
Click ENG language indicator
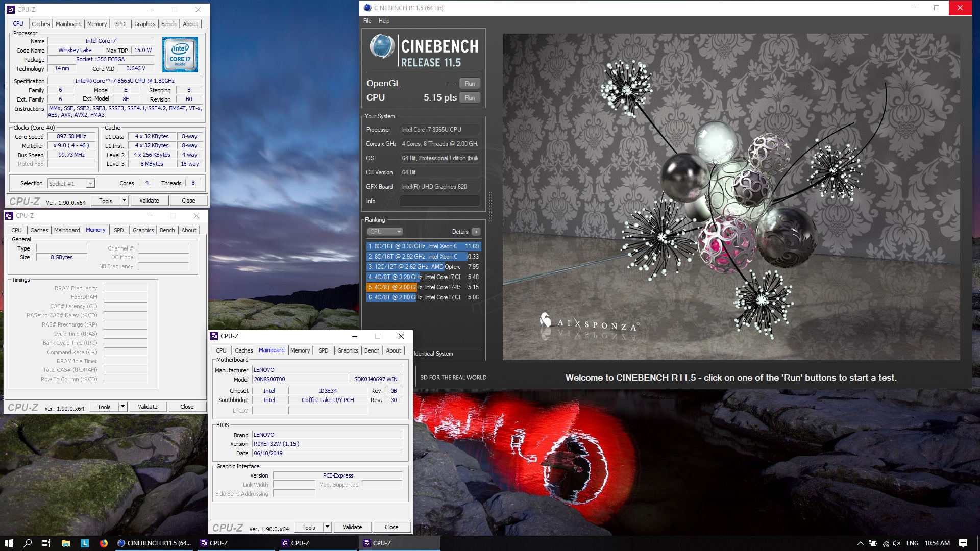[912, 543]
